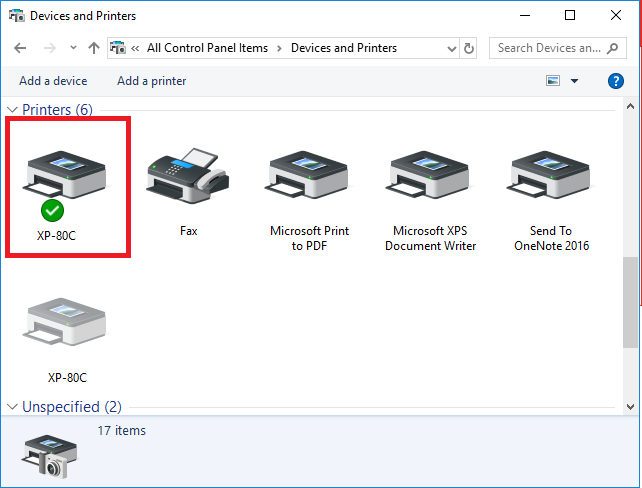Click Add a device command
The height and width of the screenshot is (488, 642).
click(53, 81)
